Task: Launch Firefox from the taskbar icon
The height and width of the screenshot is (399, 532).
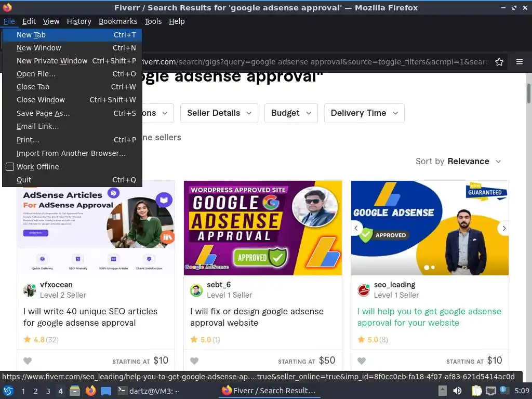Action: (x=90, y=391)
